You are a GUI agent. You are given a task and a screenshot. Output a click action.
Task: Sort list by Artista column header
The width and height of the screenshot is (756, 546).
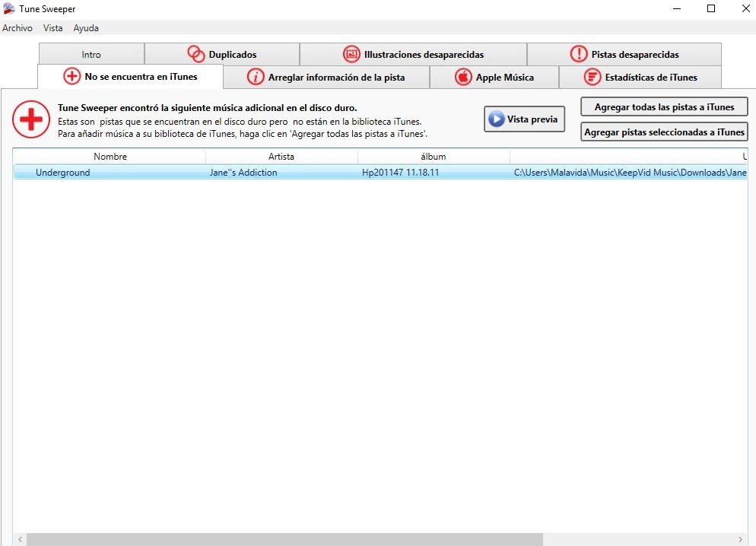pyautogui.click(x=281, y=156)
